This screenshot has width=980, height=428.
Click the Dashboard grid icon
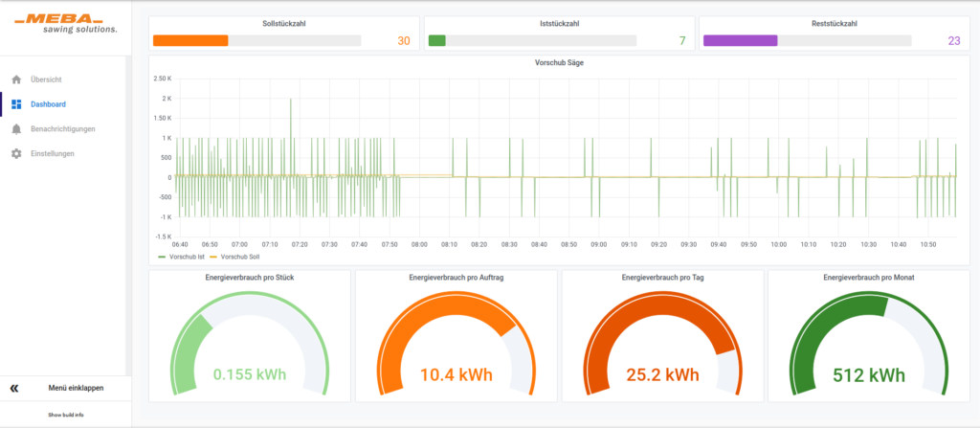pyautogui.click(x=16, y=104)
